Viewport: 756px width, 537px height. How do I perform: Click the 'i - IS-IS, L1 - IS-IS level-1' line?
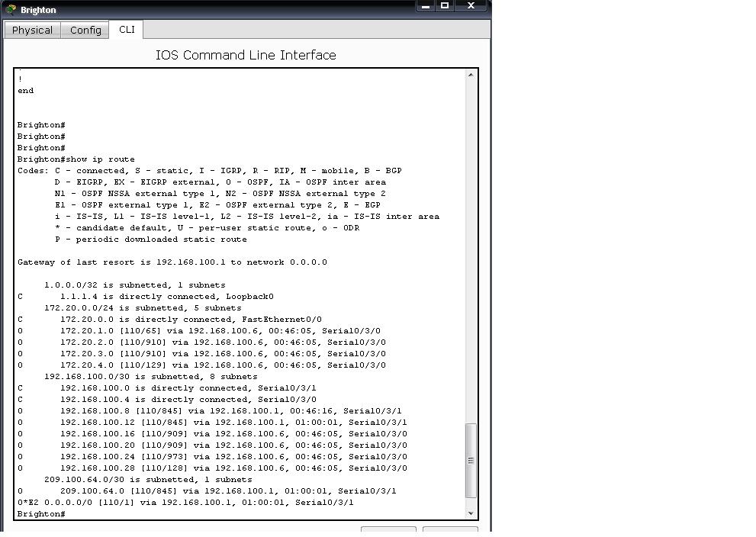pyautogui.click(x=247, y=217)
